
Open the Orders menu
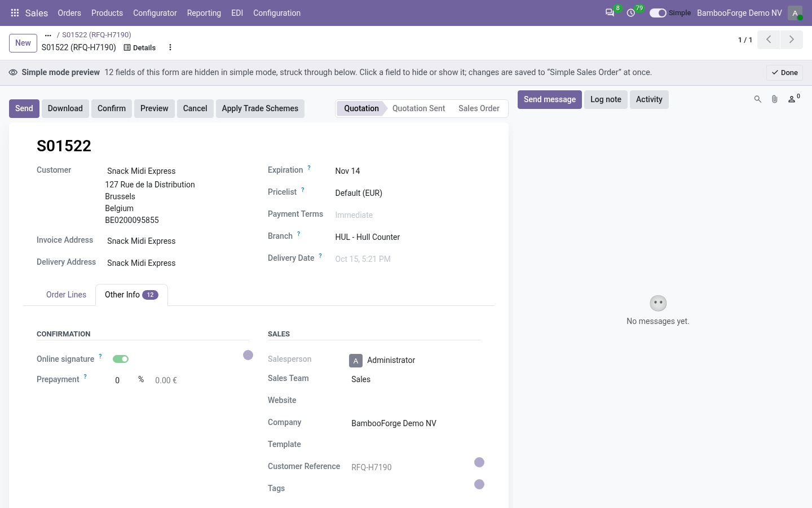[69, 13]
